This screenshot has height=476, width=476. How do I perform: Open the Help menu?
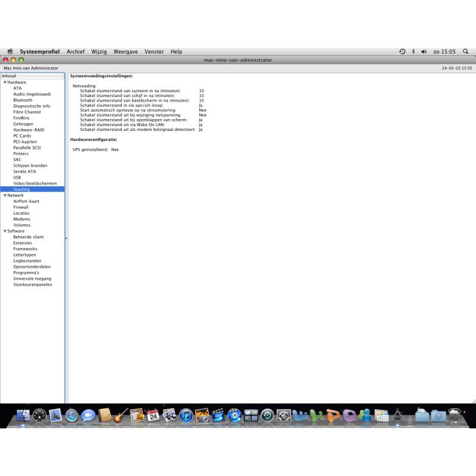pyautogui.click(x=176, y=52)
